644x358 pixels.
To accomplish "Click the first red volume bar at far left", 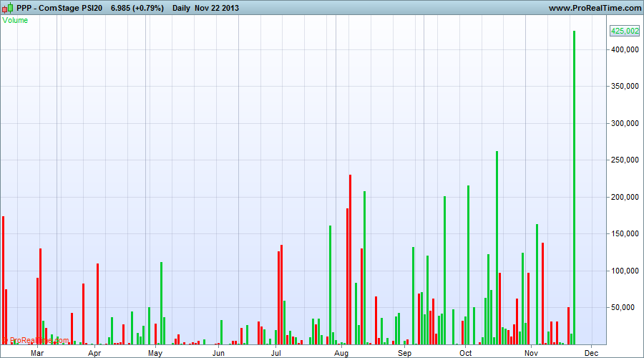I will pyautogui.click(x=4, y=281).
